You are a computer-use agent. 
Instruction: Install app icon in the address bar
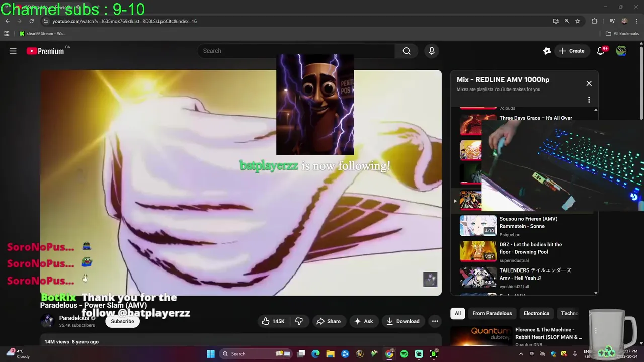(555, 21)
